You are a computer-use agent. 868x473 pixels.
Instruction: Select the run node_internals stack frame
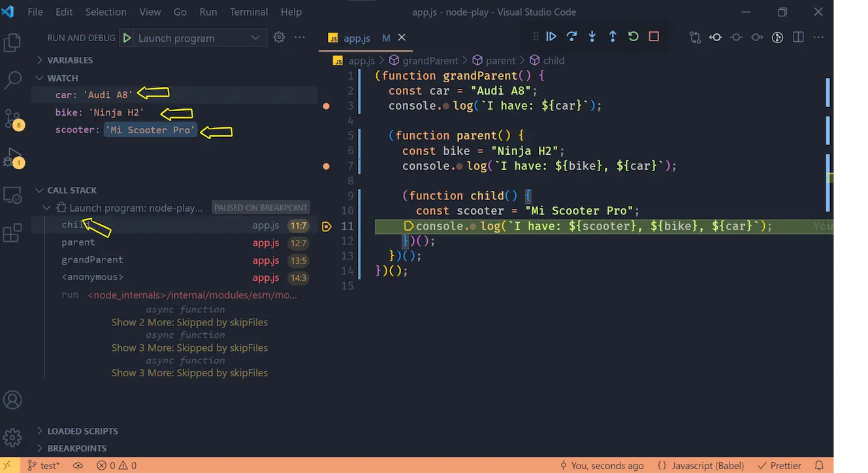pos(175,295)
